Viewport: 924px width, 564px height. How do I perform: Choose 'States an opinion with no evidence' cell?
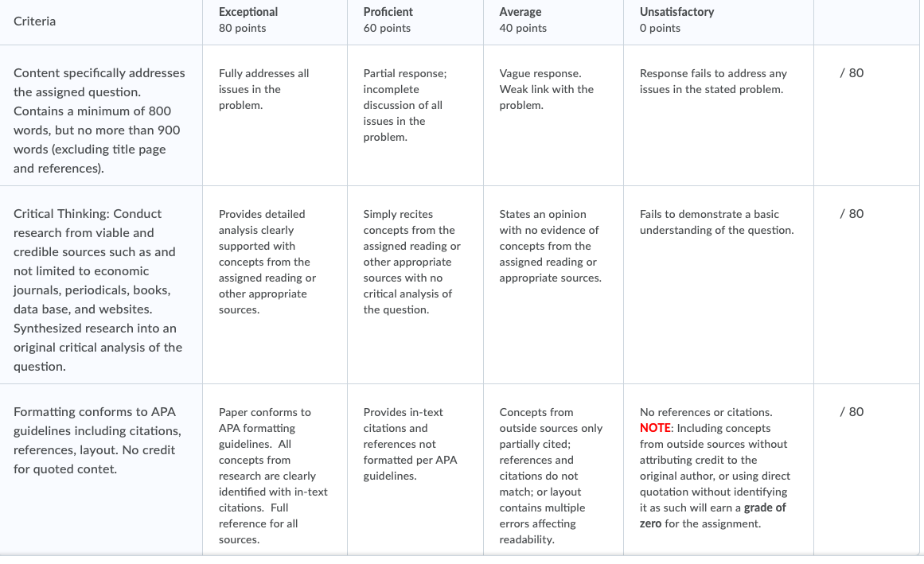tap(553, 285)
